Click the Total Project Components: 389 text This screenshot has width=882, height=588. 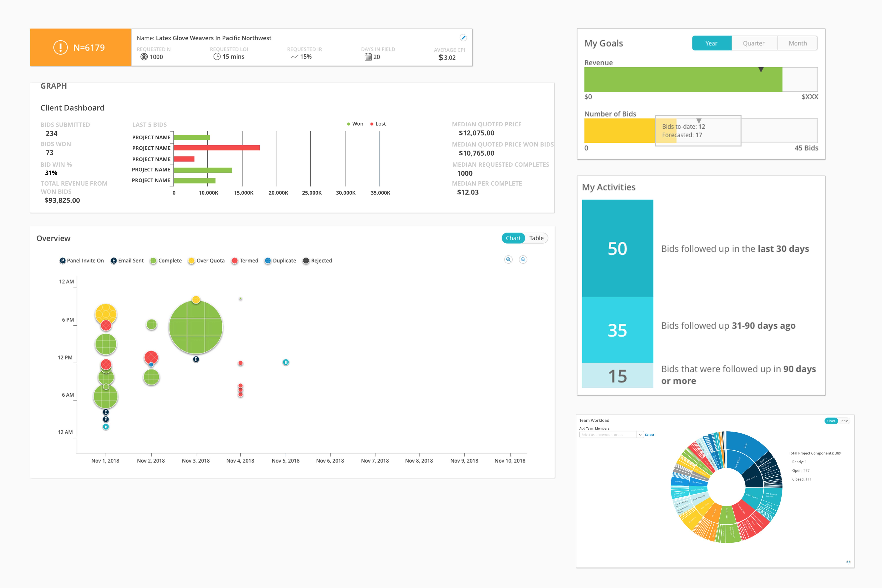point(815,453)
